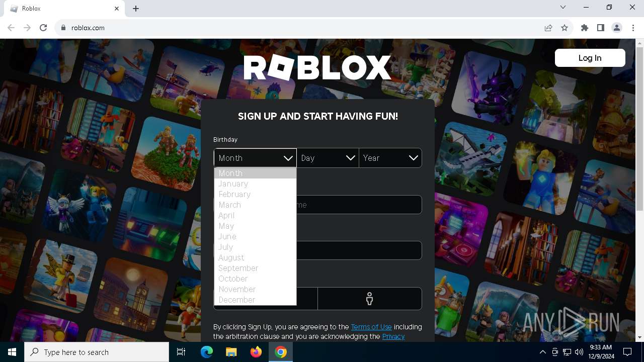Click the browser back arrow
Viewport: 644px width, 362px height.
click(x=11, y=28)
